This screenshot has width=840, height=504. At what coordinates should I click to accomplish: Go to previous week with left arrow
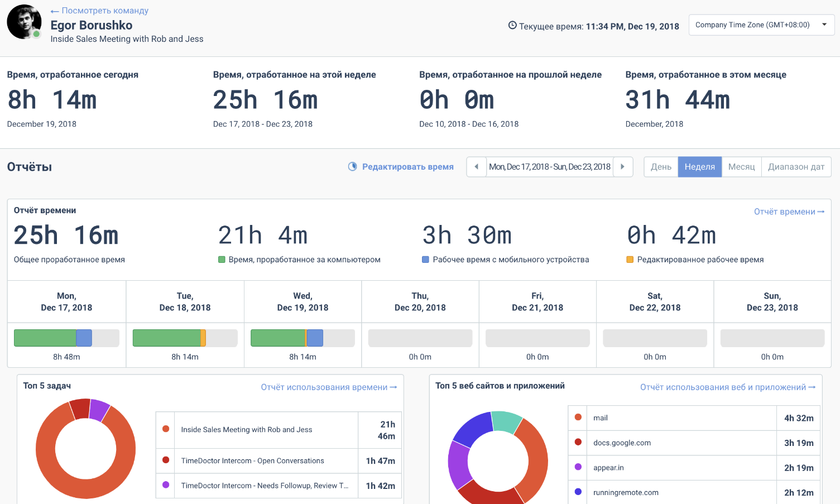click(x=476, y=166)
